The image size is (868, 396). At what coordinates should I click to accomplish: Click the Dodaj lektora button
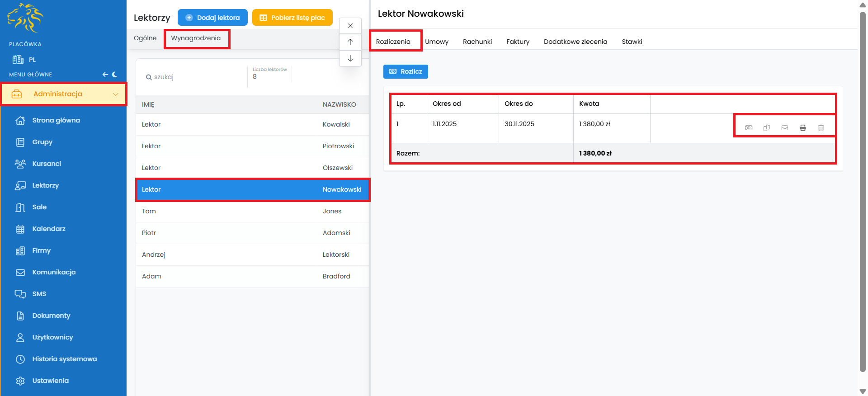click(212, 18)
